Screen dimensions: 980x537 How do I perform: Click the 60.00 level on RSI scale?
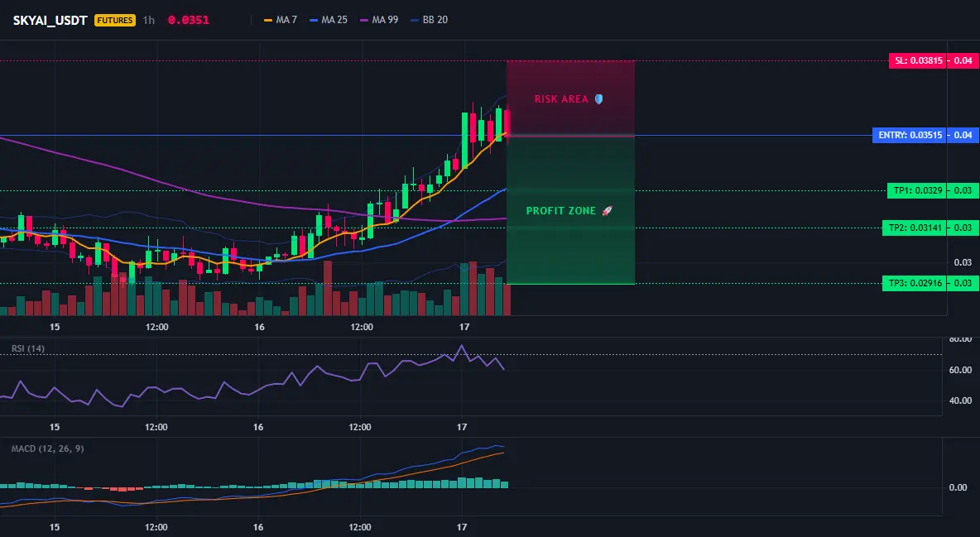click(x=960, y=370)
